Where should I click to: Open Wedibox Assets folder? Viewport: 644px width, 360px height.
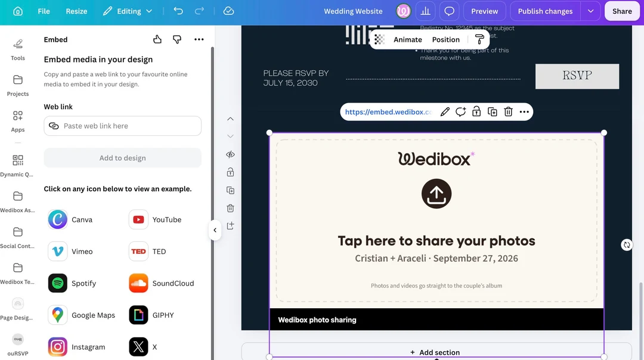(x=18, y=201)
